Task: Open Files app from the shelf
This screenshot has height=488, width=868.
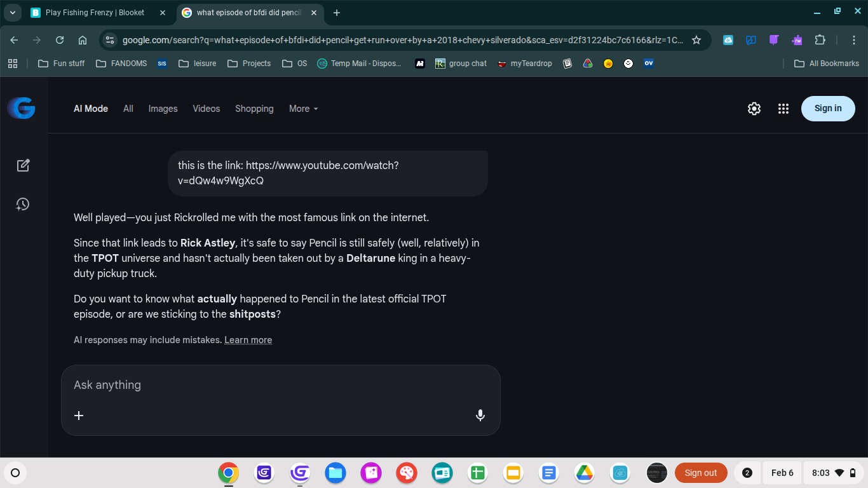Action: point(335,473)
